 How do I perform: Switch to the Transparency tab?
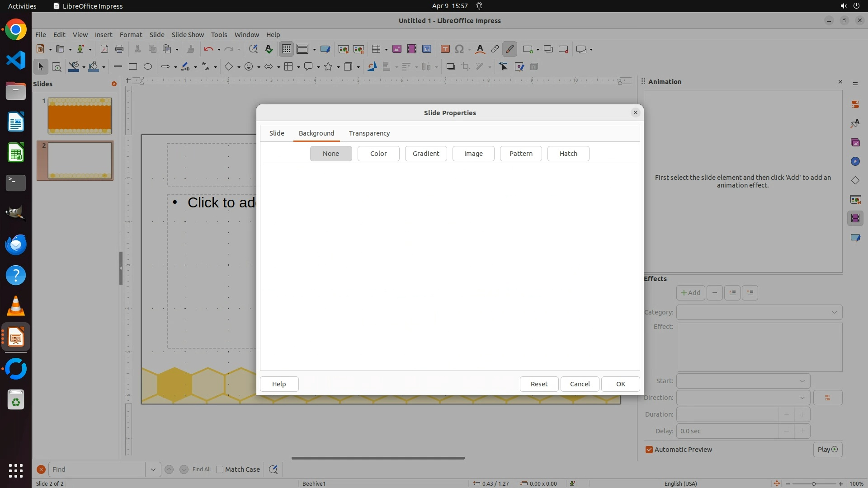(369, 133)
